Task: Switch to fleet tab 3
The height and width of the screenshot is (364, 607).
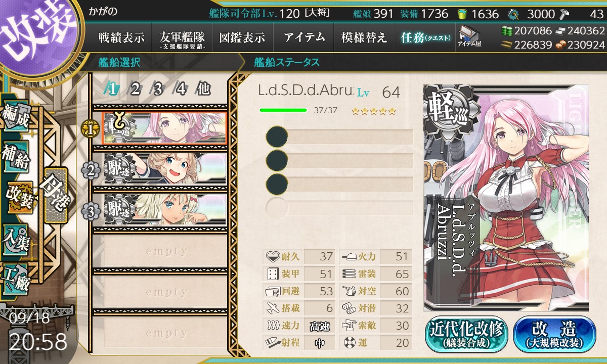Action: (158, 89)
